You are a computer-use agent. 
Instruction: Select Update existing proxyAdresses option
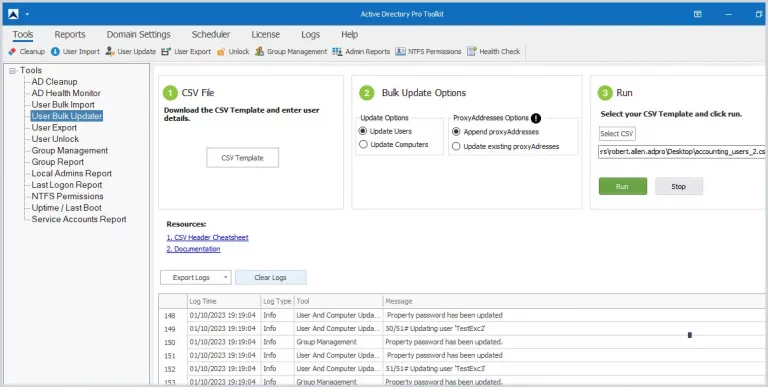click(456, 146)
